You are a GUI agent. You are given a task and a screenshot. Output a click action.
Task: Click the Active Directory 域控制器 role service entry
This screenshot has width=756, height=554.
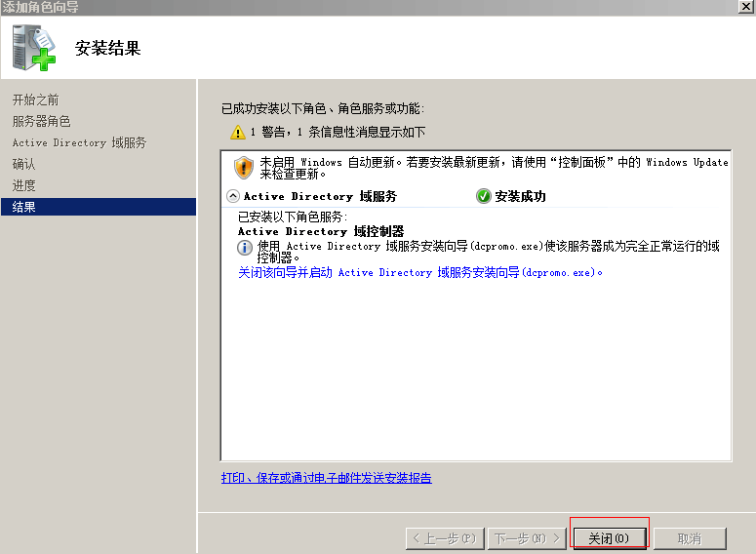[320, 232]
